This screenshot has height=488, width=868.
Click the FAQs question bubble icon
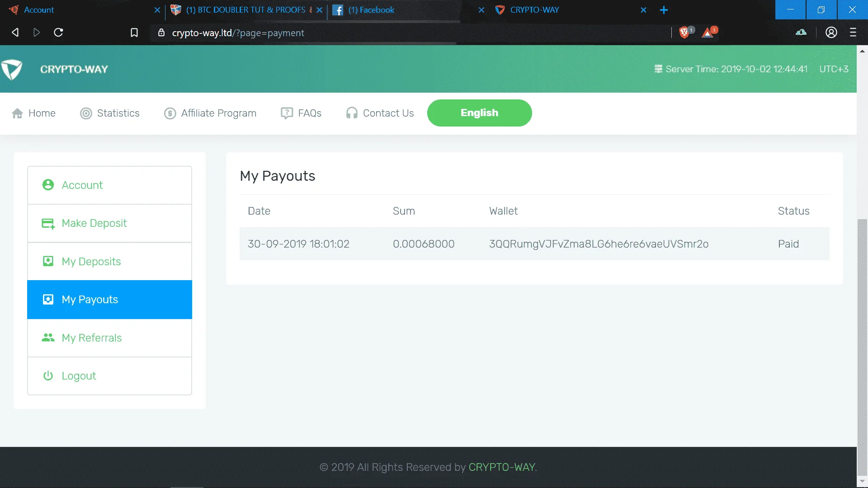pyautogui.click(x=287, y=113)
